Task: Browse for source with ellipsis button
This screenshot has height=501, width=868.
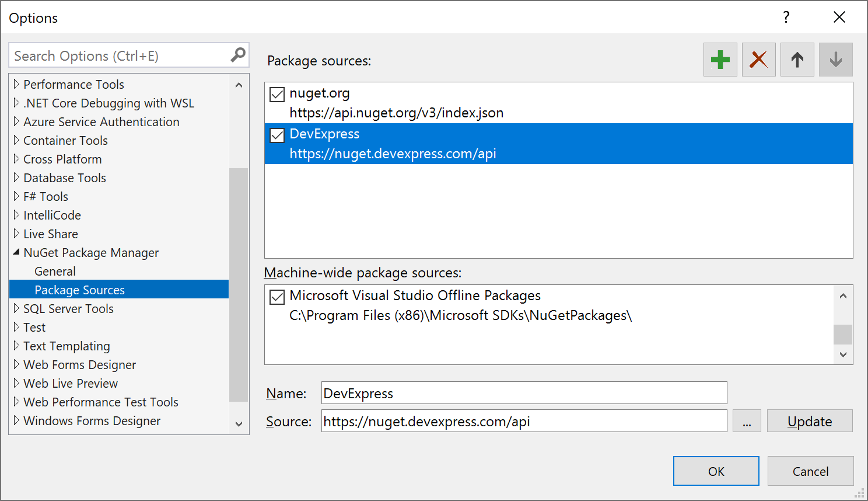Action: [x=747, y=421]
